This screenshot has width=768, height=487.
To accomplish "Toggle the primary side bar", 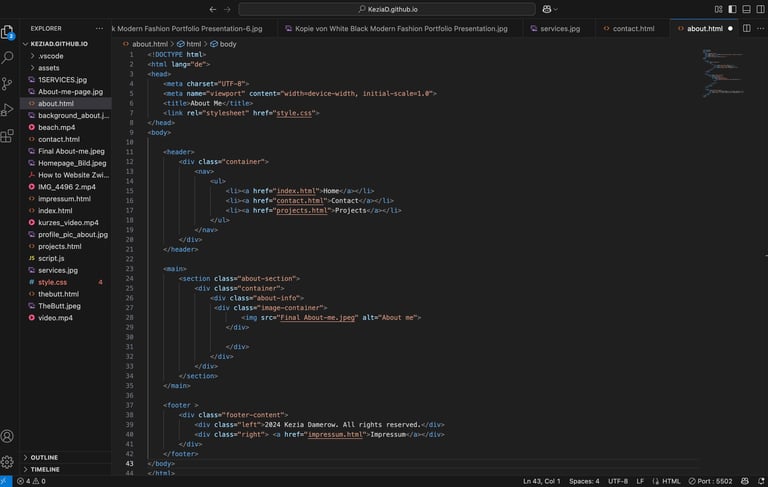I will pos(732,9).
